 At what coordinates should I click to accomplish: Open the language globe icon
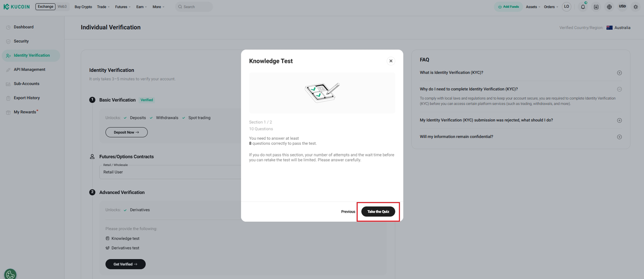[x=609, y=7]
